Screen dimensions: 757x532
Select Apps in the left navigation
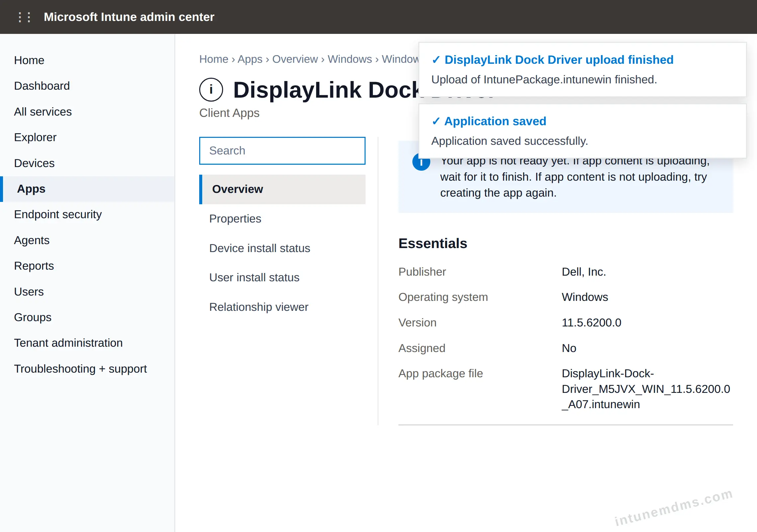[87, 189]
